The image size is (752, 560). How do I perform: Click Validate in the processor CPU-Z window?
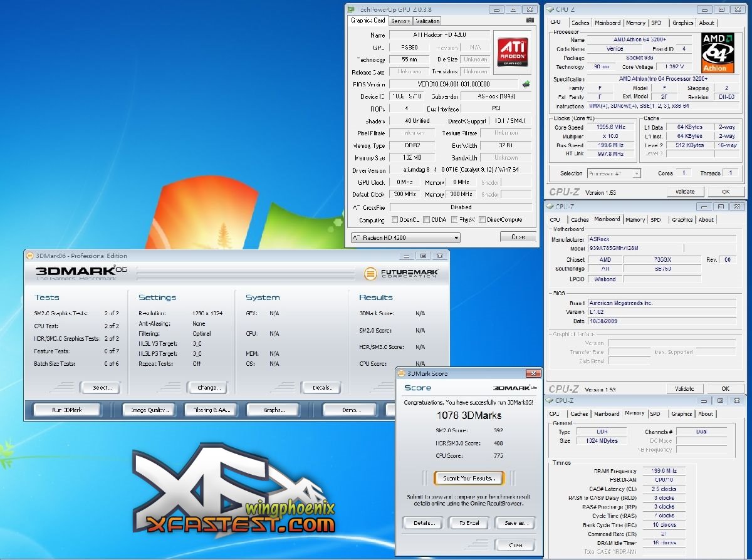click(685, 192)
